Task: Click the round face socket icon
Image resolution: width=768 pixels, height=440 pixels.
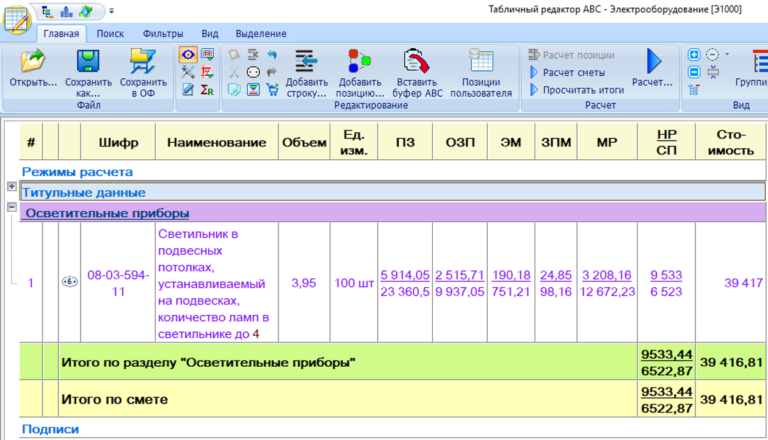Action: click(x=253, y=72)
